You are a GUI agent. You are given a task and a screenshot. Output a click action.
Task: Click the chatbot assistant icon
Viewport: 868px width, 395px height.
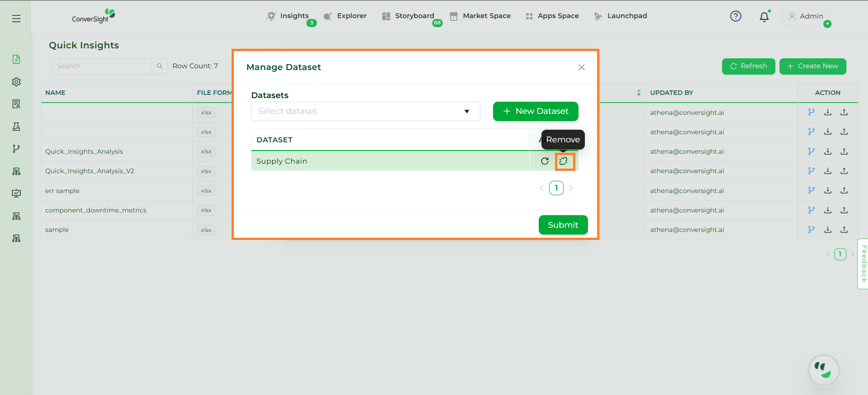click(823, 370)
